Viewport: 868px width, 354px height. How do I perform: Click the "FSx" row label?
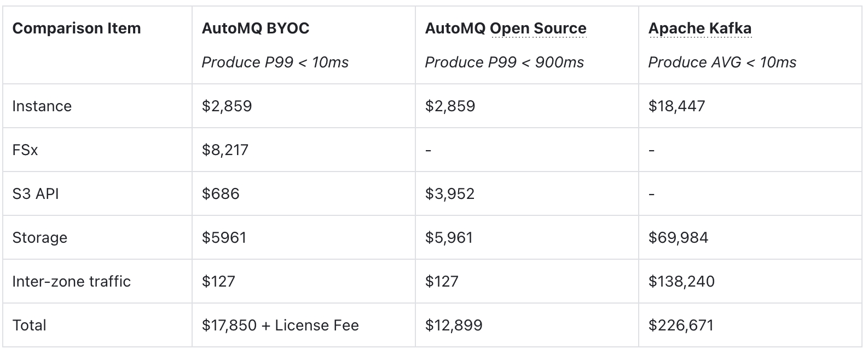25,150
